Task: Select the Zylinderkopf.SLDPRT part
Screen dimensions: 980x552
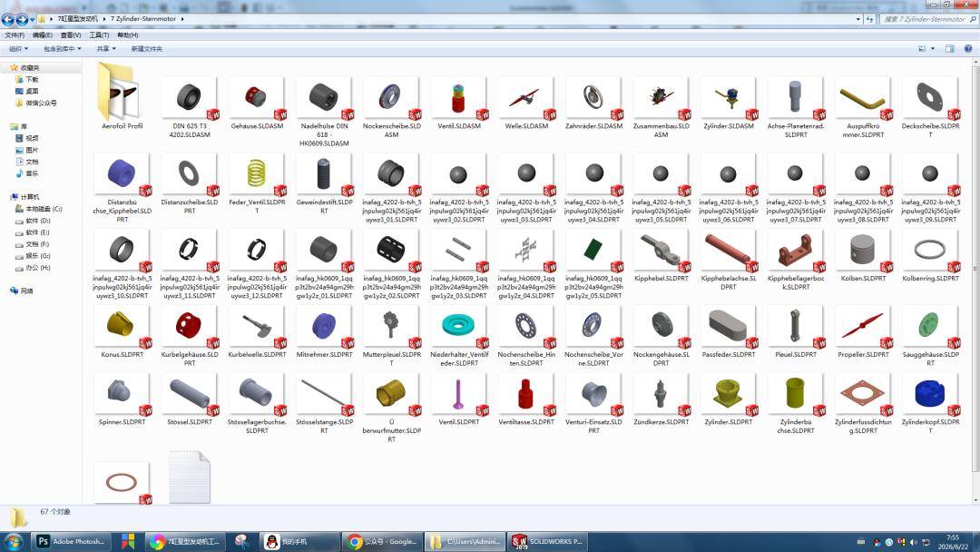Action: tap(930, 404)
